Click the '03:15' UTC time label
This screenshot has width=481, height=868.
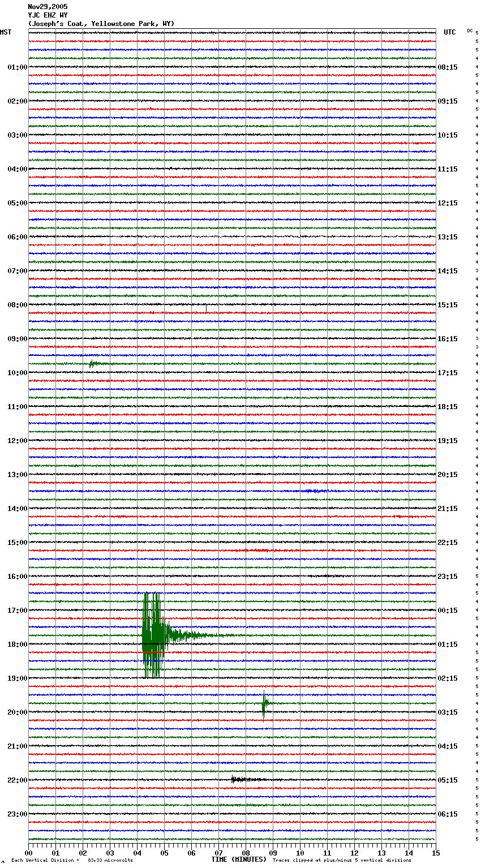448,712
